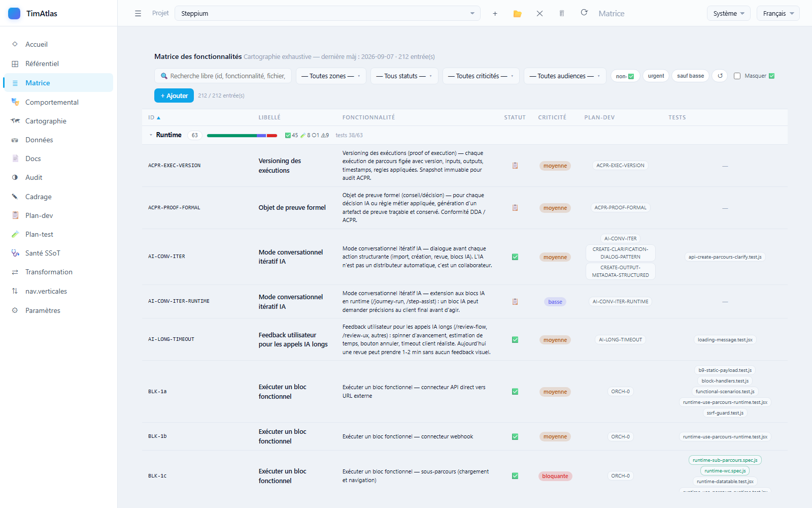812x508 pixels.
Task: Open project using the folder icon
Action: (x=517, y=14)
